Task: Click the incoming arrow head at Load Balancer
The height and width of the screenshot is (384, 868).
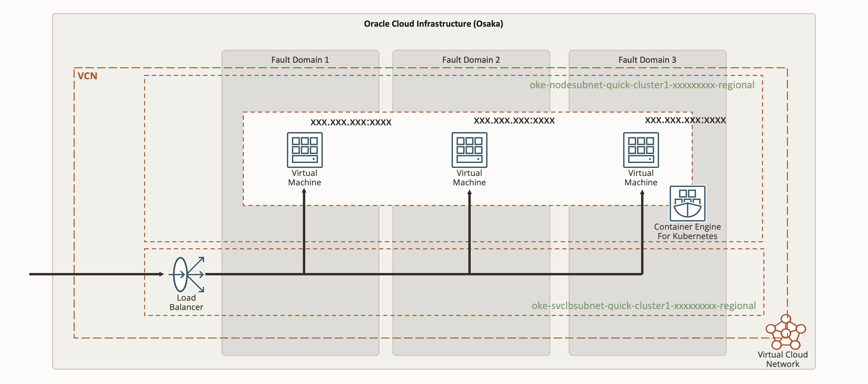Action: 161,274
